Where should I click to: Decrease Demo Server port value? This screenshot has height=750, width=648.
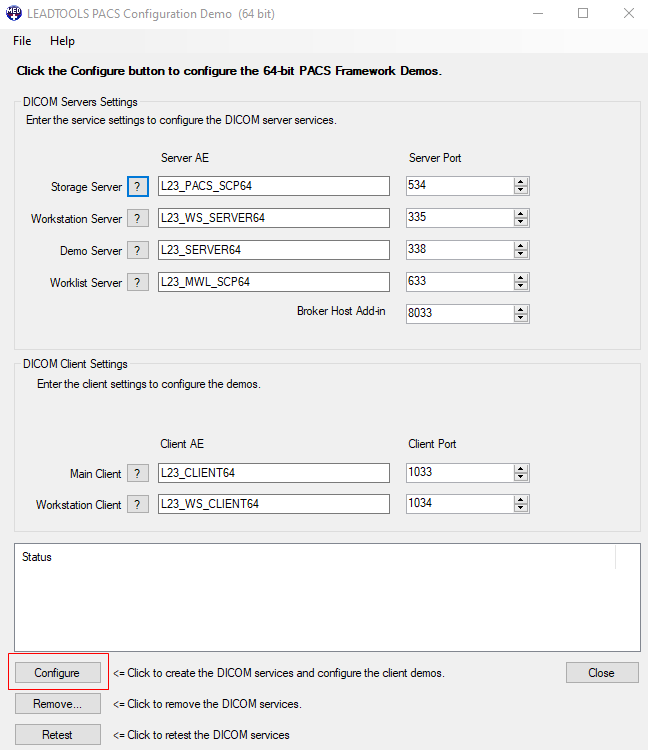coord(521,254)
